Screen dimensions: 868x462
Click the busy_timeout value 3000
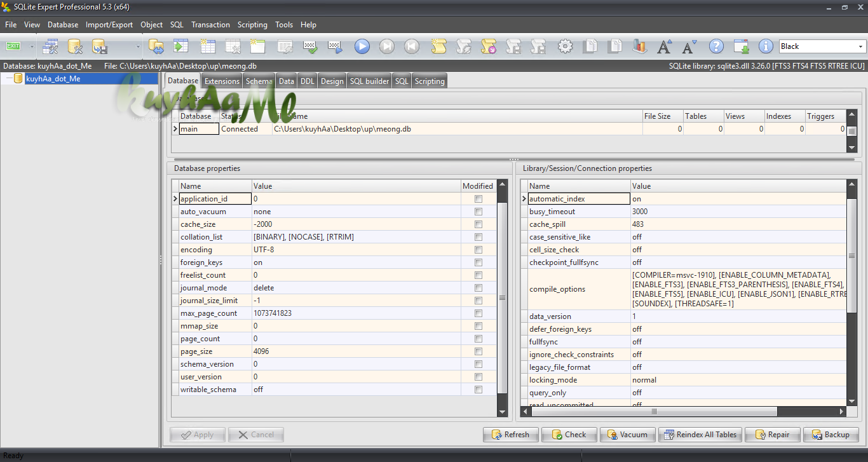point(640,212)
